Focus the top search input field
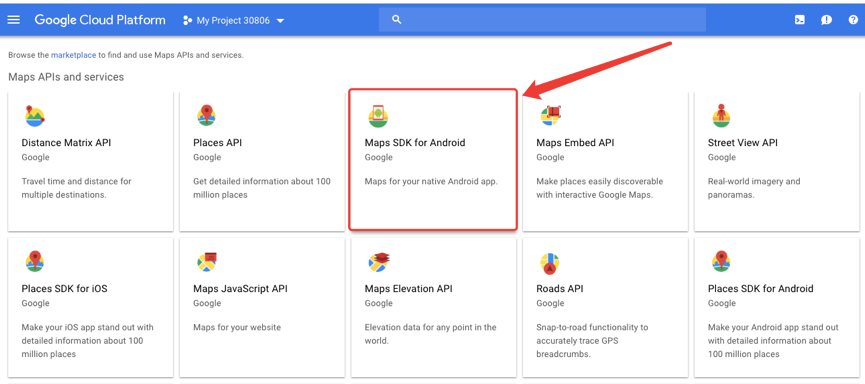865x384 pixels. click(x=542, y=20)
